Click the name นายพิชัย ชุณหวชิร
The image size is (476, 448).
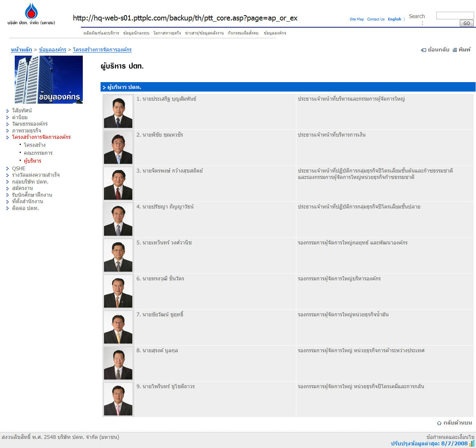pos(163,135)
